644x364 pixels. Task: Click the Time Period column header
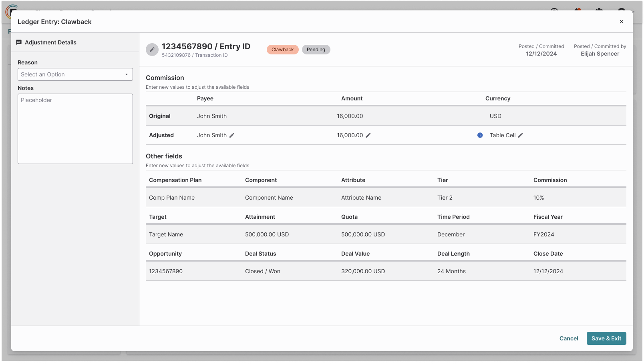point(453,217)
